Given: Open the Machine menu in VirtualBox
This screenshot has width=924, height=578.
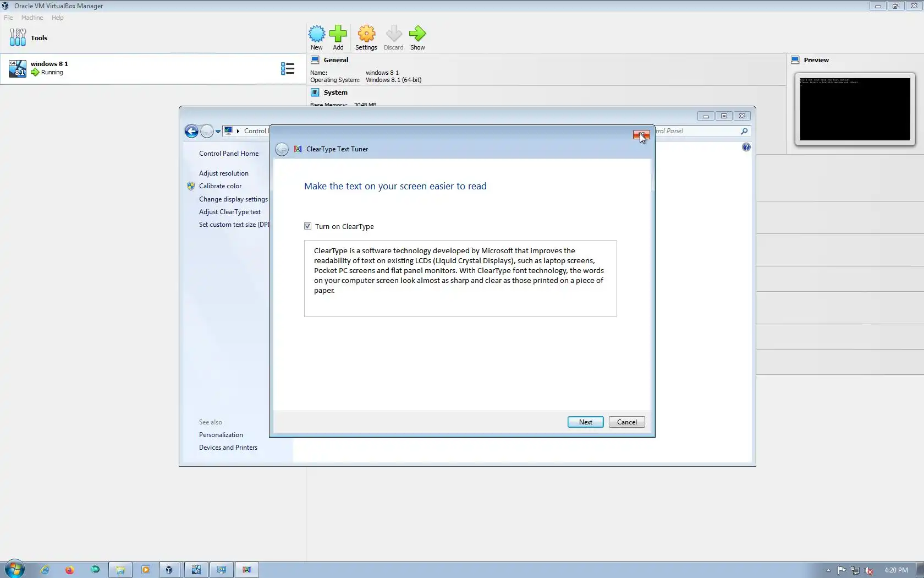Looking at the screenshot, I should (32, 18).
